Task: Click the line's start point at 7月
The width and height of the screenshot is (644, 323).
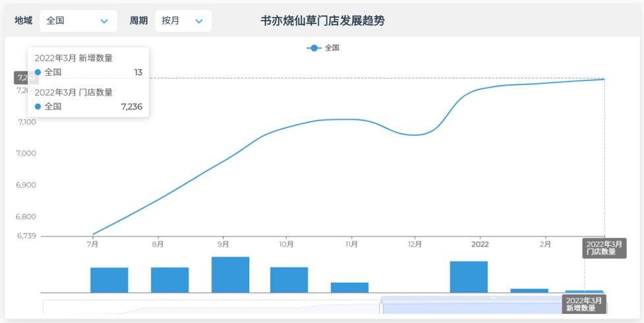Action: click(93, 234)
